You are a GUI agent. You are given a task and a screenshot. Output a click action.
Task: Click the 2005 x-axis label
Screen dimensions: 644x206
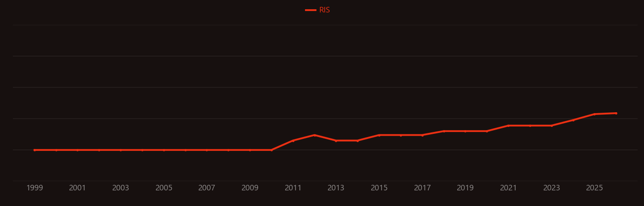pyautogui.click(x=164, y=188)
